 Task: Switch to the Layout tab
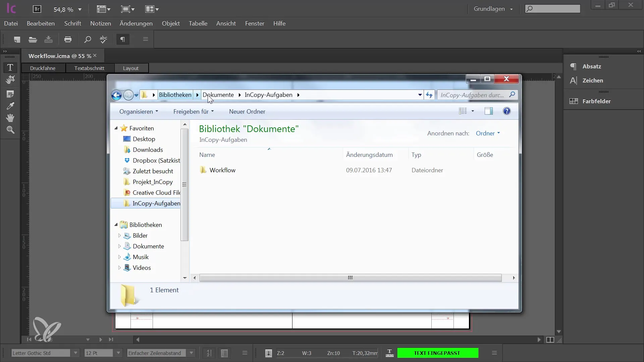click(131, 68)
